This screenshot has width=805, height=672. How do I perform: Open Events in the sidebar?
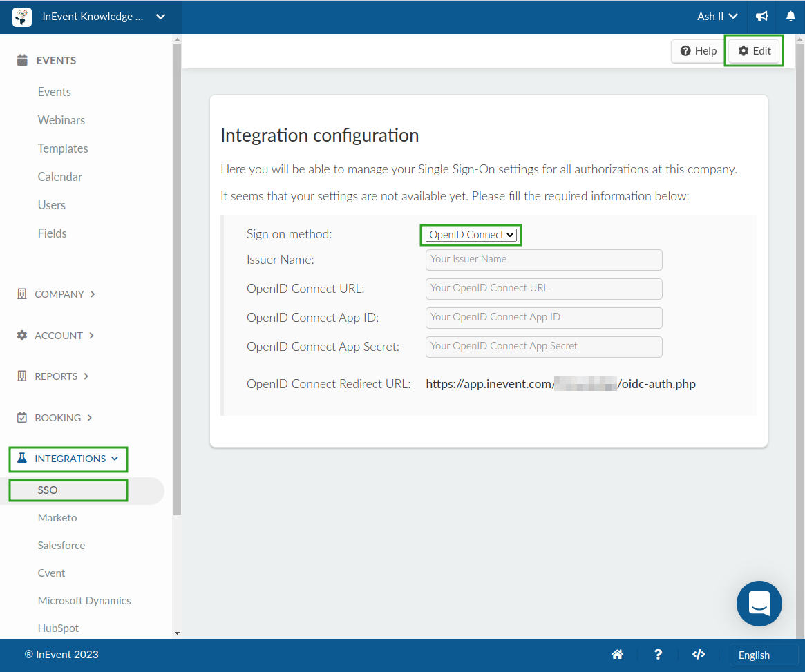55,92
